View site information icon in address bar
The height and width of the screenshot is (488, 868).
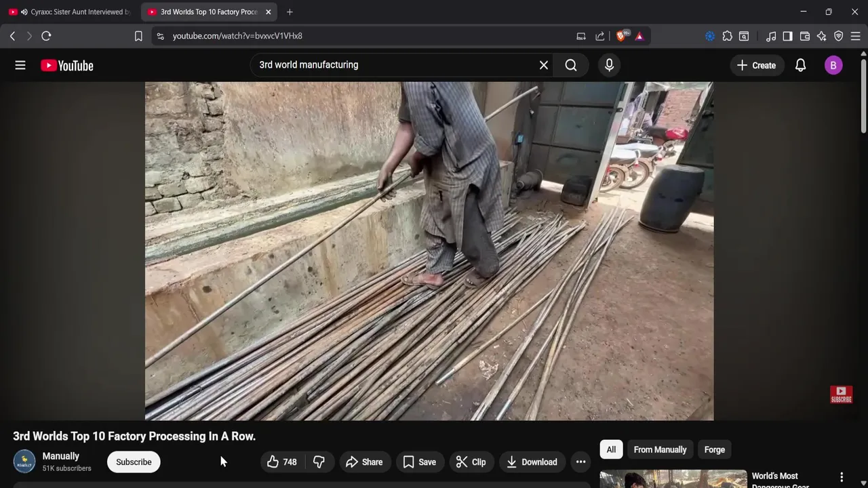click(x=160, y=36)
